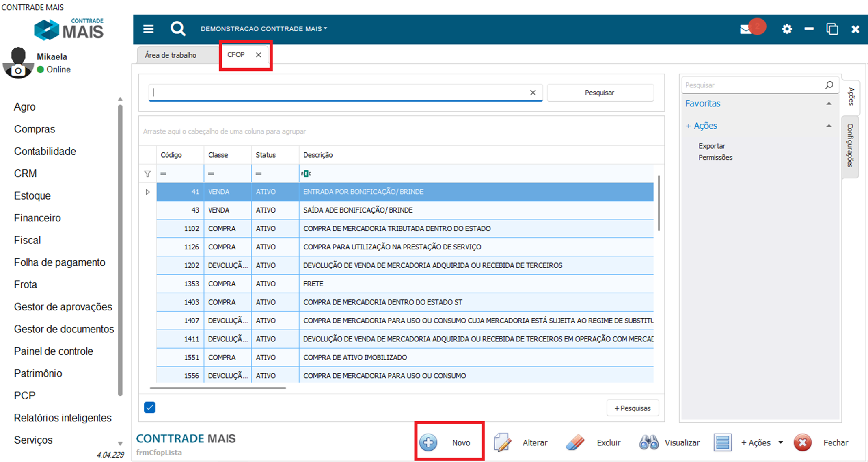Click the grid horizontal scrollbar

click(x=218, y=388)
